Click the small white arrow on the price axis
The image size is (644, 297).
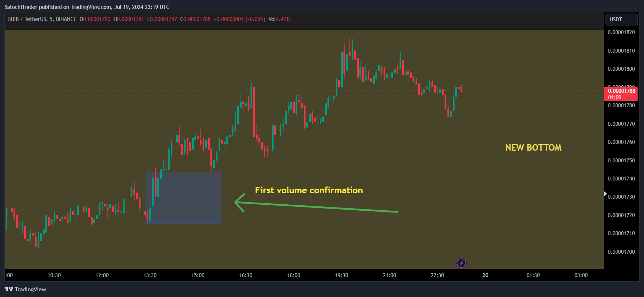[x=605, y=194]
